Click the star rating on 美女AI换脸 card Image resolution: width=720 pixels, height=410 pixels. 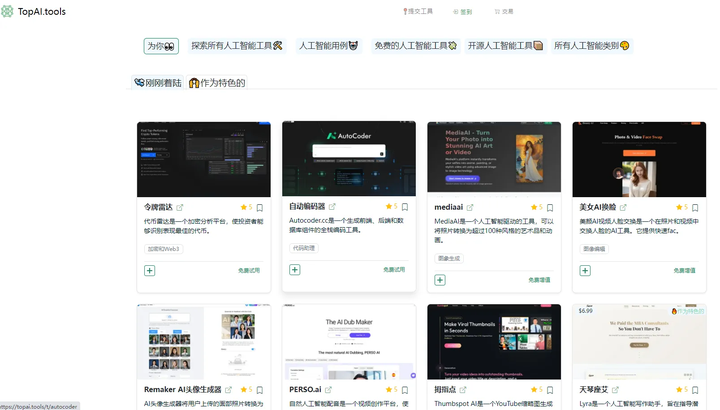(x=681, y=208)
